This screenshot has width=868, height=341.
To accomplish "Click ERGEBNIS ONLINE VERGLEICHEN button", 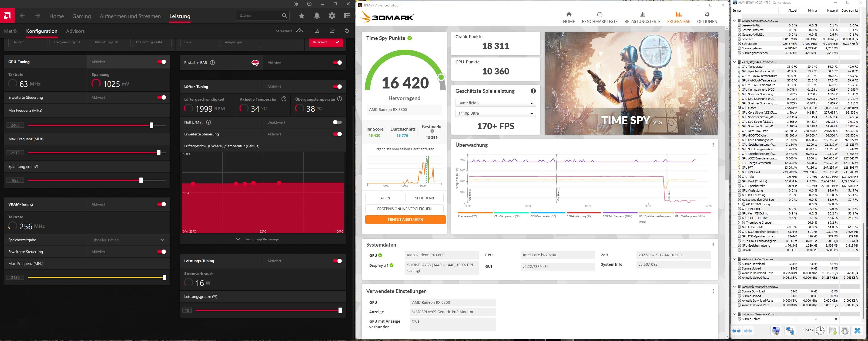I will click(404, 209).
